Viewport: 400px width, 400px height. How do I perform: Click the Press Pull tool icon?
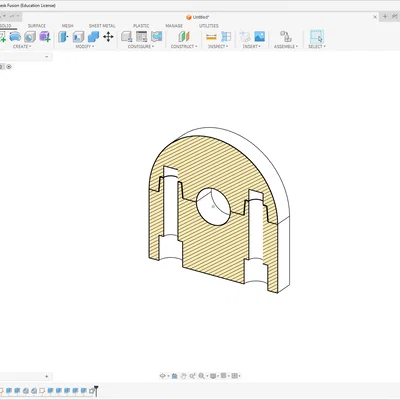click(63, 37)
